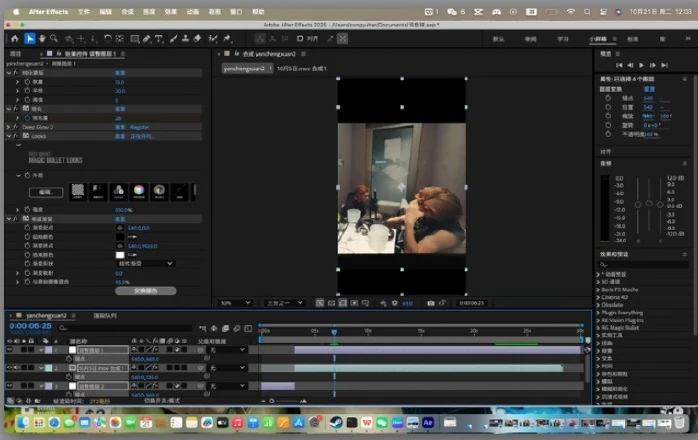Select the Type text tool
Image resolution: width=698 pixels, height=440 pixels.
point(158,39)
